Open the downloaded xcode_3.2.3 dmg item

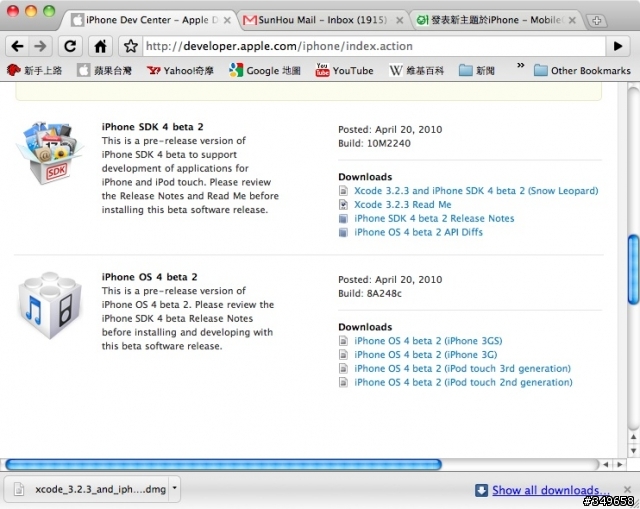87,489
